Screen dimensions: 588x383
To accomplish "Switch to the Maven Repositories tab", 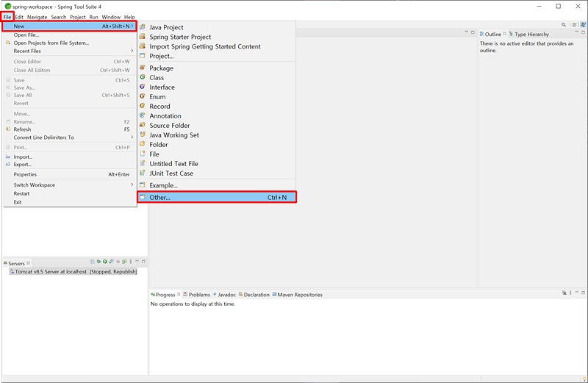I will coord(297,295).
